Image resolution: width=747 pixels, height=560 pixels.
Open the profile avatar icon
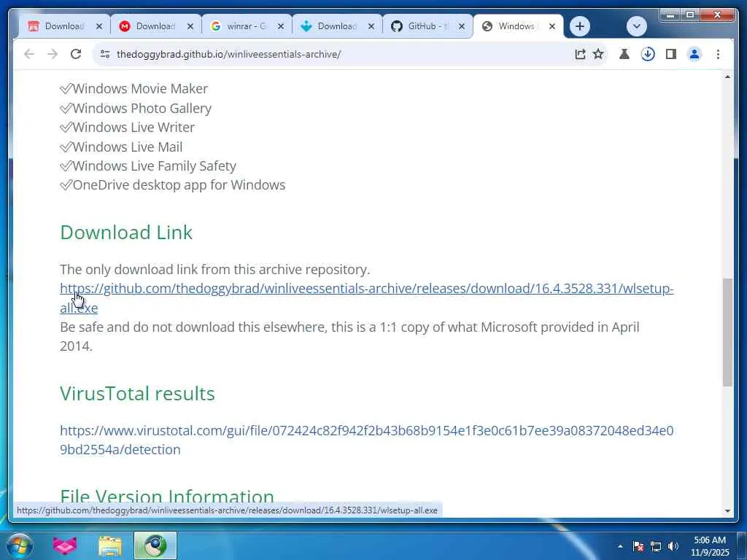694,54
